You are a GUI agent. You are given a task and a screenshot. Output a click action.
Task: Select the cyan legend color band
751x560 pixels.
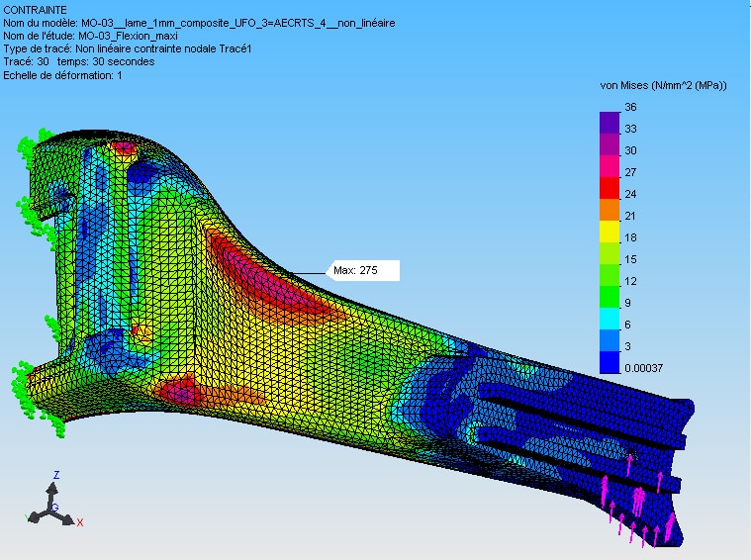coord(610,319)
